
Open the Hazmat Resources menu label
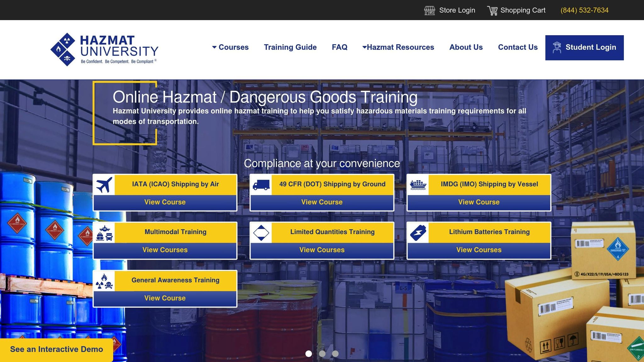(400, 47)
